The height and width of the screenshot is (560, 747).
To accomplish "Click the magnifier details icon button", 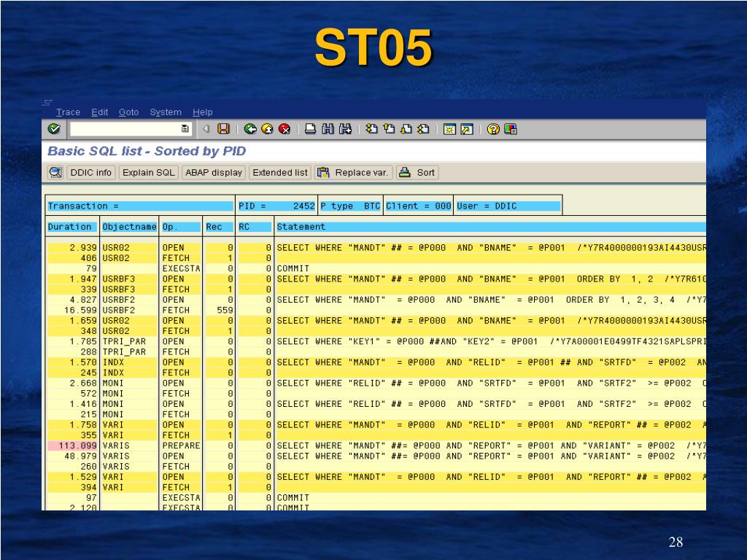I will point(55,172).
